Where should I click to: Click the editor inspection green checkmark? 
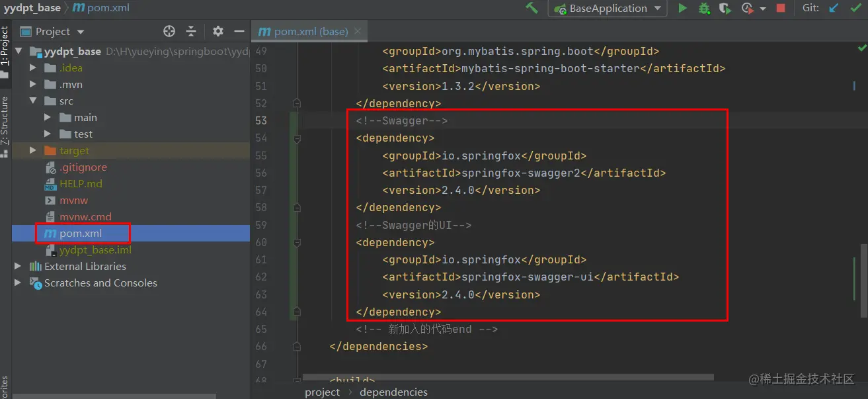(861, 48)
